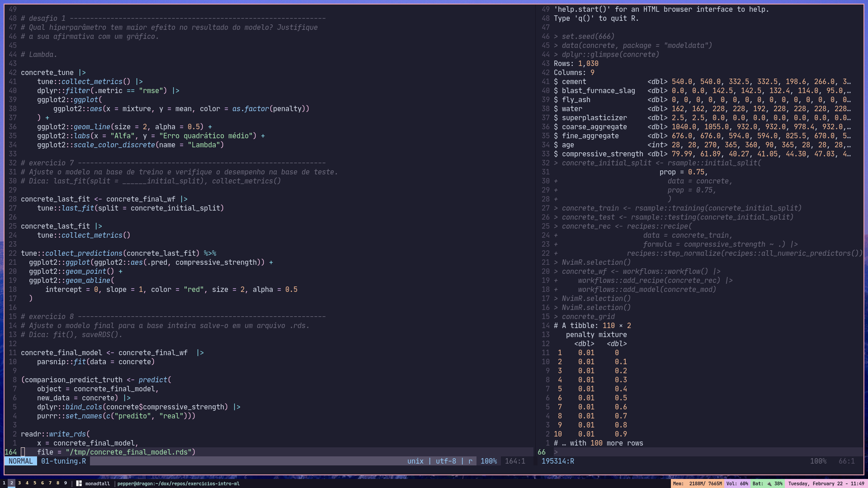The image size is (868, 488).
Task: Click the monadtall layout name
Action: pos(98,483)
